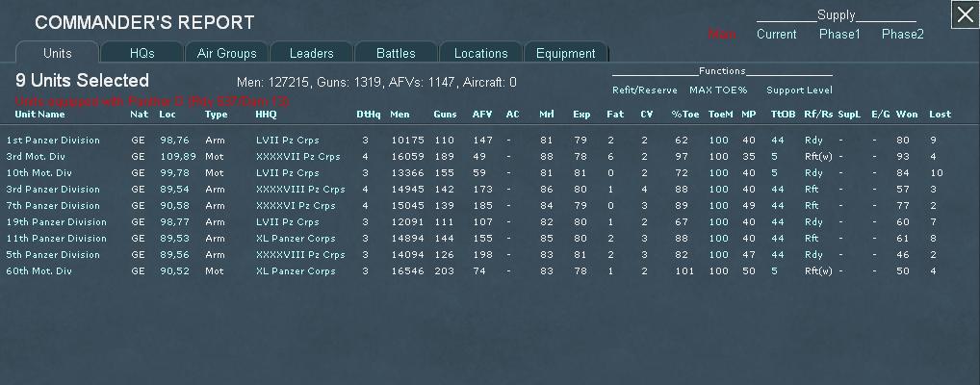Click XXXXVI Pz Crps headquarters entry
Image resolution: width=980 pixels, height=385 pixels.
[296, 205]
